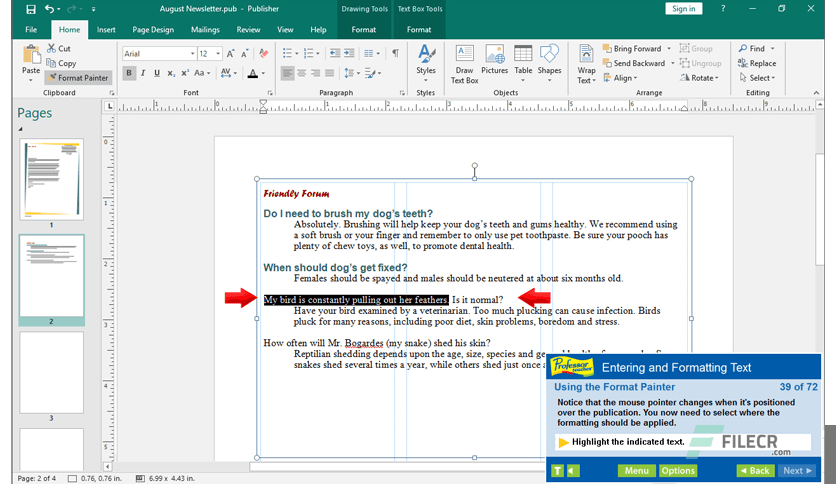
Task: Switch to the Mailings tab
Action: click(x=205, y=30)
